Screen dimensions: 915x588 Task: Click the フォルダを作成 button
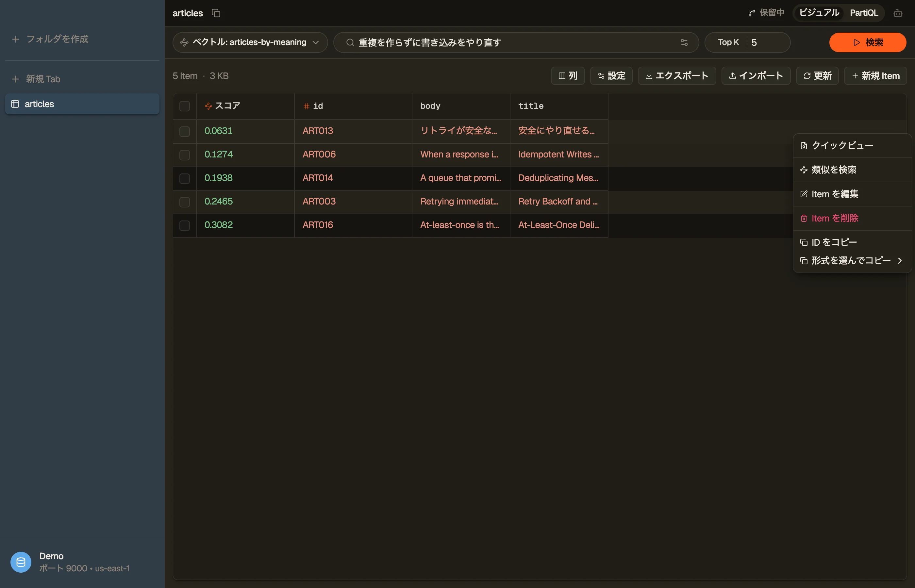[50, 39]
